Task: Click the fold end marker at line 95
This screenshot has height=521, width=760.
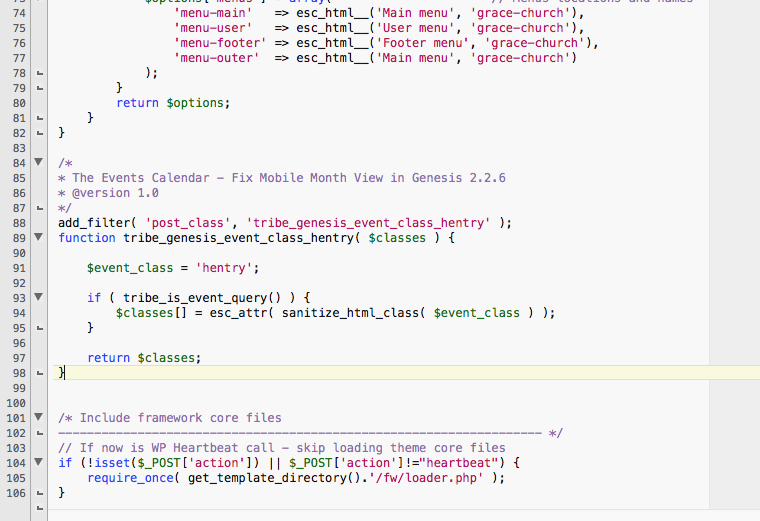Action: [x=39, y=328]
